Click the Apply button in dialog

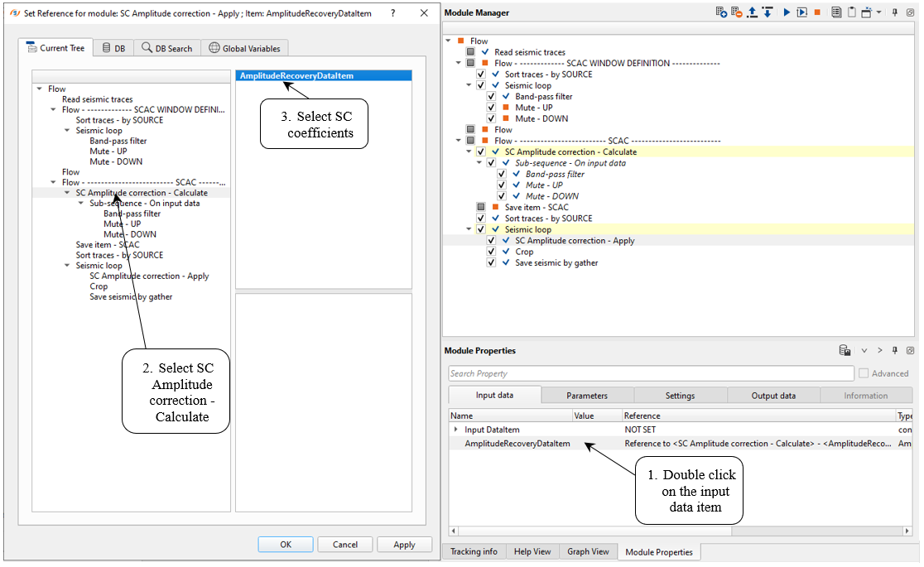404,545
